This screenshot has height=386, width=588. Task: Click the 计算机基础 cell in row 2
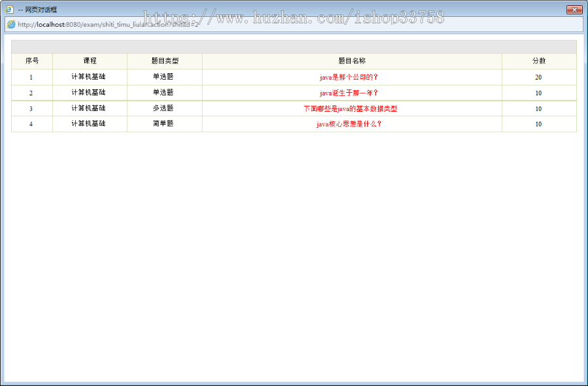[x=90, y=92]
